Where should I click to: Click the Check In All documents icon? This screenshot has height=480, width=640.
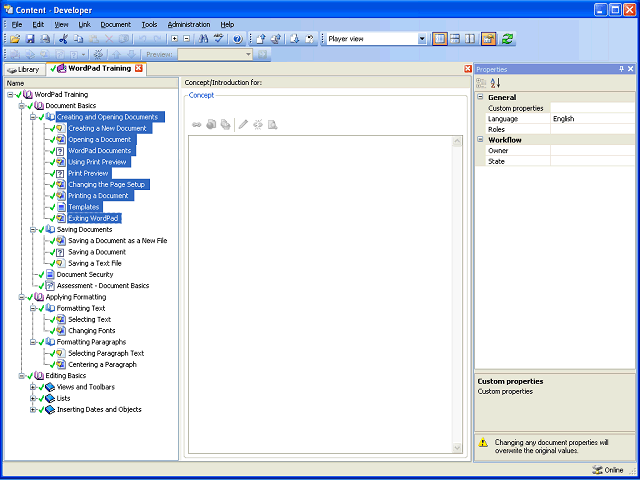276,39
